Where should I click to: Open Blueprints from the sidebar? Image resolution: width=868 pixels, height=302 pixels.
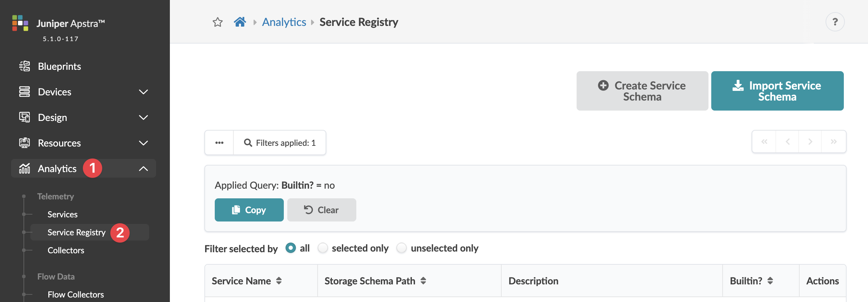59,66
